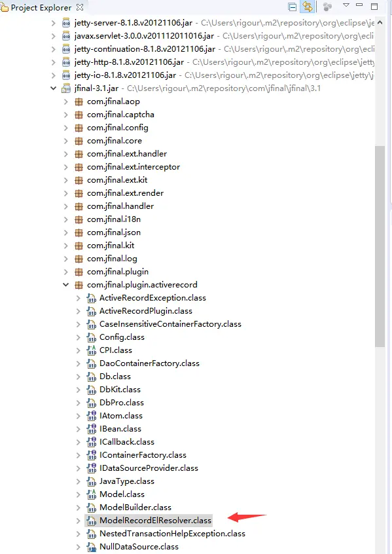Select the Project Explorer tab
Viewport: 392px width, 554px height.
(41, 7)
